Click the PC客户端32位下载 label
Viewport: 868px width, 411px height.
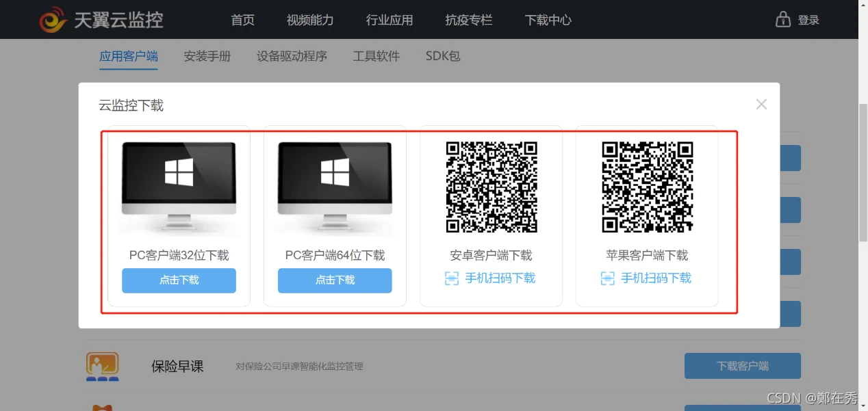(179, 255)
